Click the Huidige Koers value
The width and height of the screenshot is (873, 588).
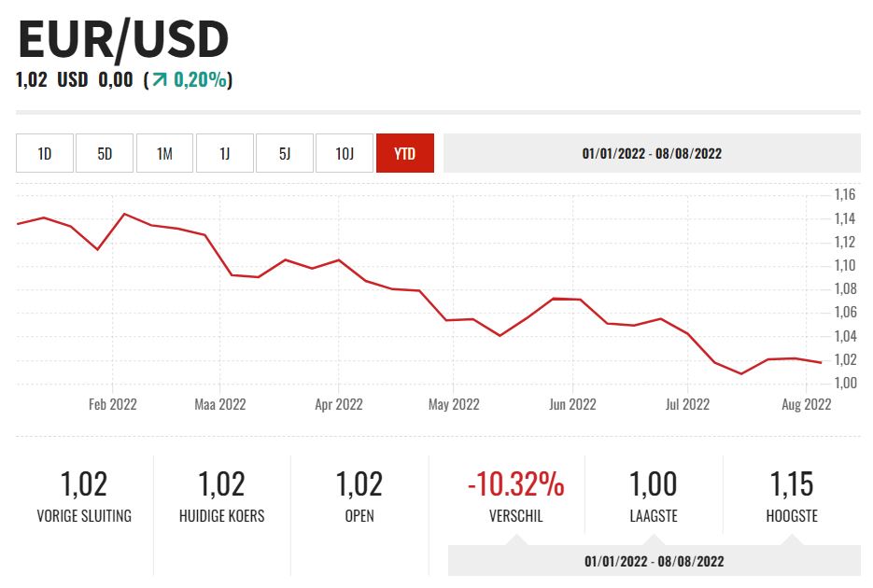[x=221, y=484]
